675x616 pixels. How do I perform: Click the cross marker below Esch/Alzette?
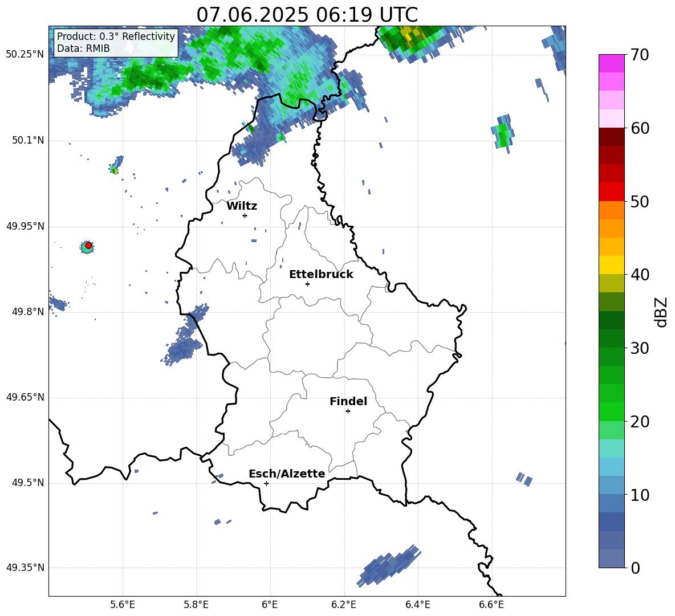[266, 483]
